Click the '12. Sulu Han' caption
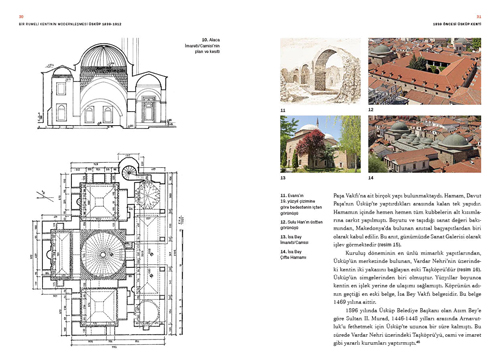The width and height of the screenshot is (500, 364). pos(301,225)
